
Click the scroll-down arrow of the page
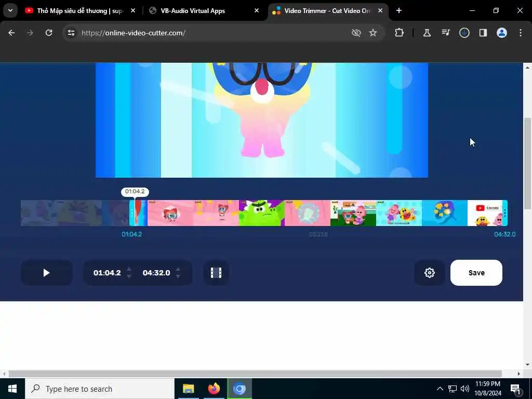[x=527, y=365]
